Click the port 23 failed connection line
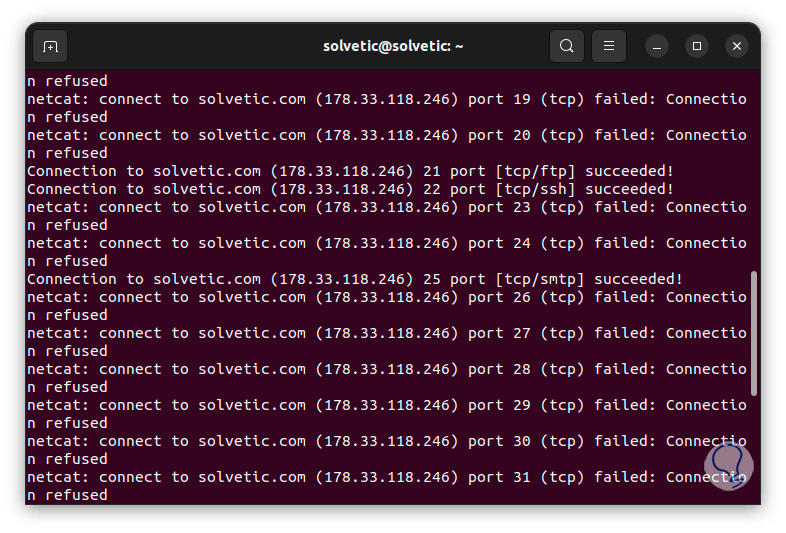The image size is (786, 533). (386, 207)
